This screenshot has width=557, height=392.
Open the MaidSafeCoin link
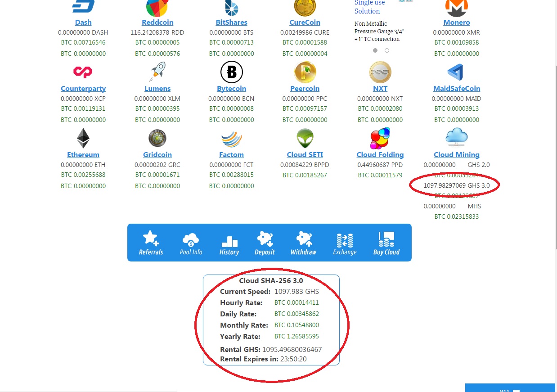(457, 89)
